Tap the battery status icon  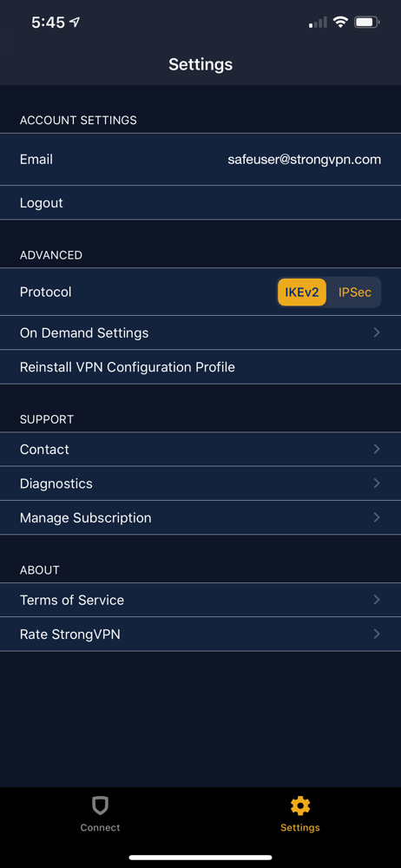(x=367, y=23)
